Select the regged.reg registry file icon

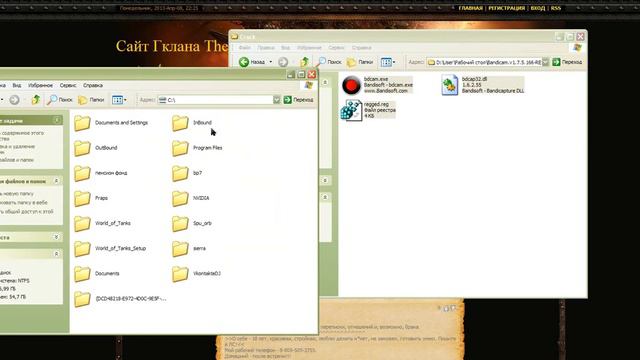pos(351,110)
